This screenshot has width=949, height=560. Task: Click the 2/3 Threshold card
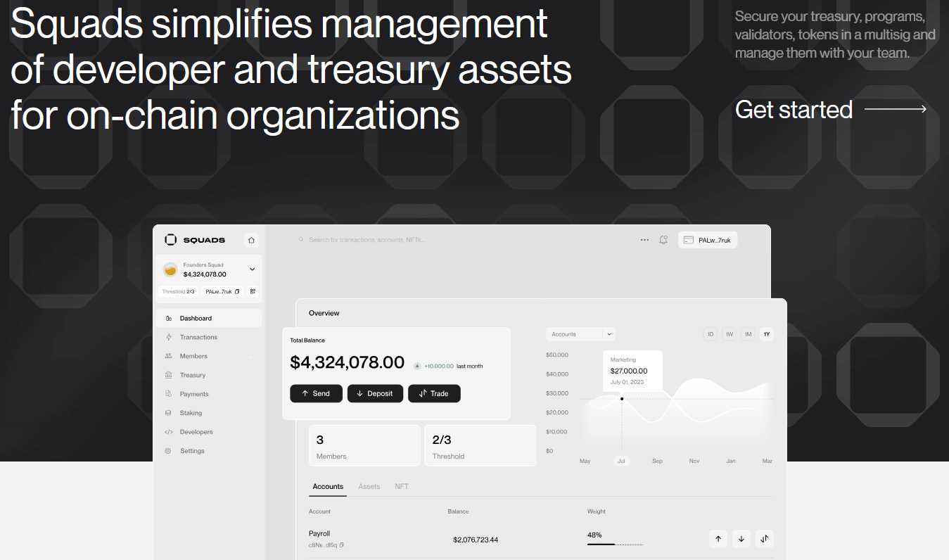click(480, 445)
